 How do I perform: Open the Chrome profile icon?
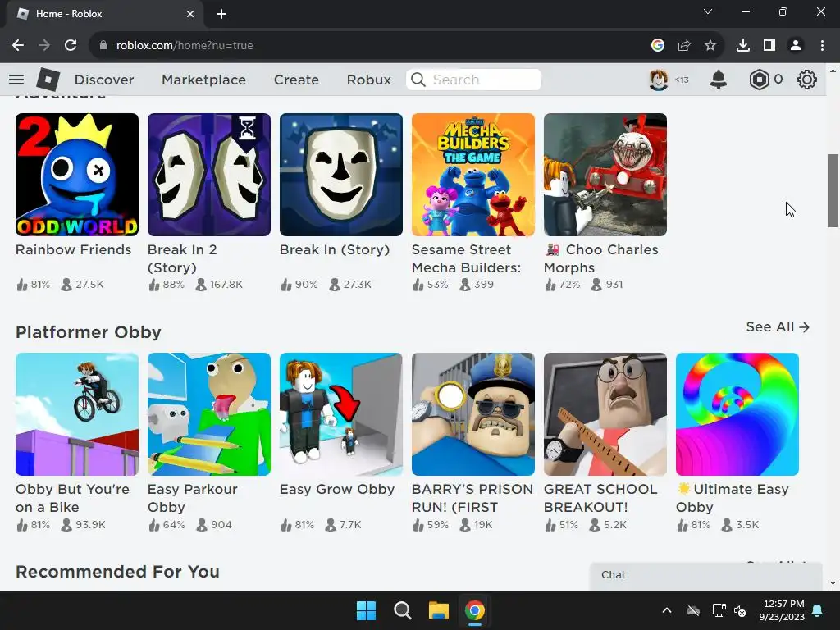pos(796,46)
